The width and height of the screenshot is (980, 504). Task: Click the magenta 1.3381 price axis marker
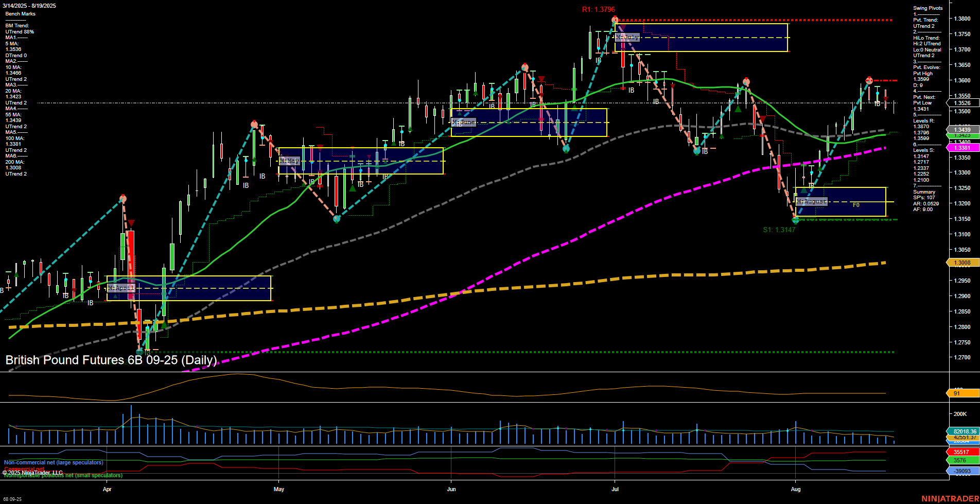pos(962,148)
